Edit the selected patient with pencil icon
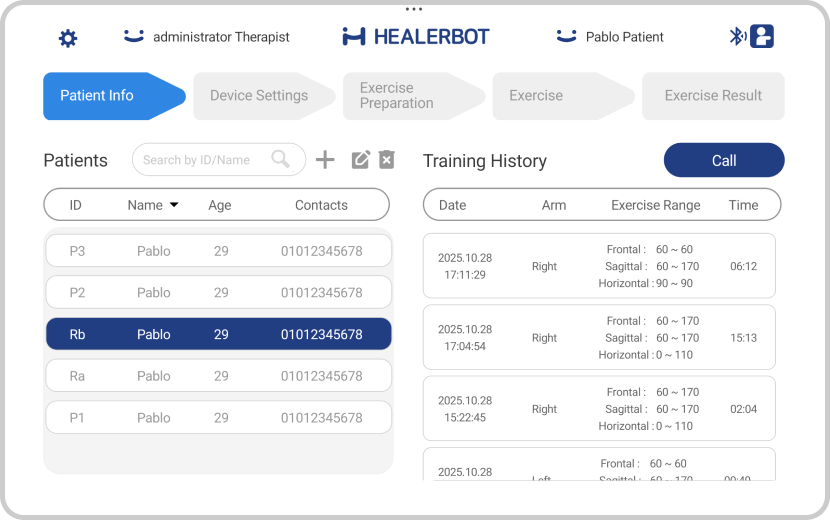Image resolution: width=830 pixels, height=520 pixels. (360, 159)
